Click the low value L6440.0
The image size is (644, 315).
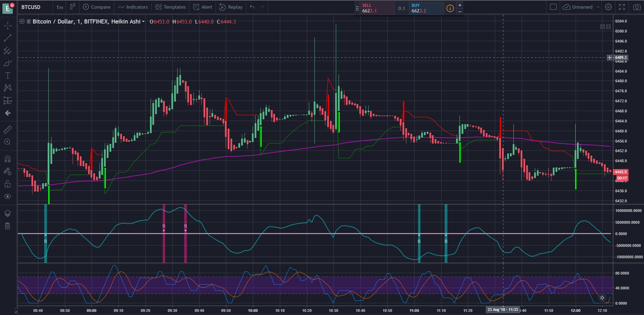204,22
